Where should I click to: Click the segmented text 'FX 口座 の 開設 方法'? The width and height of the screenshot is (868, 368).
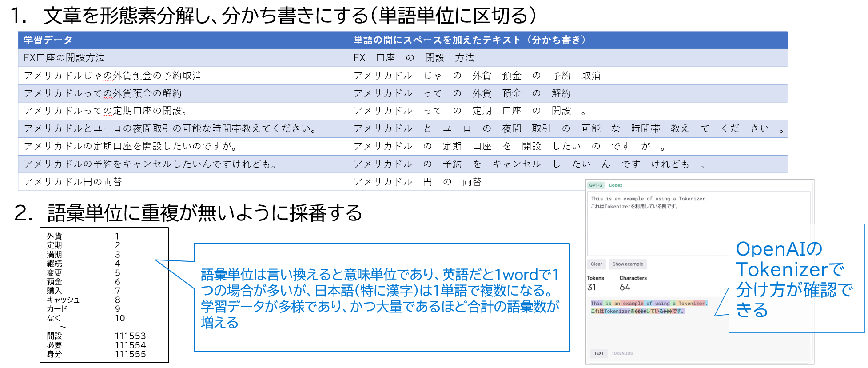coord(414,58)
